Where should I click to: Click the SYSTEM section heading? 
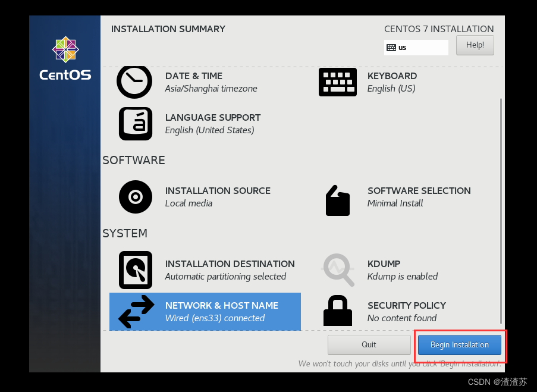(x=125, y=233)
